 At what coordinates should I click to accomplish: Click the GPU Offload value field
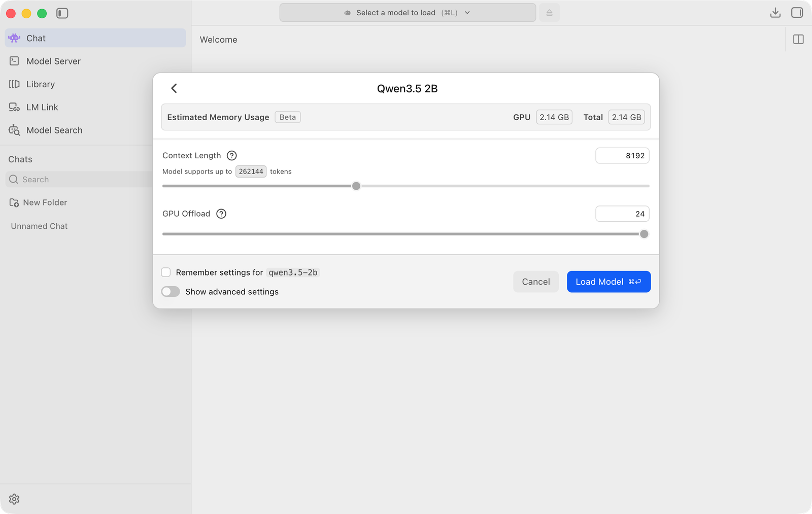click(x=622, y=214)
